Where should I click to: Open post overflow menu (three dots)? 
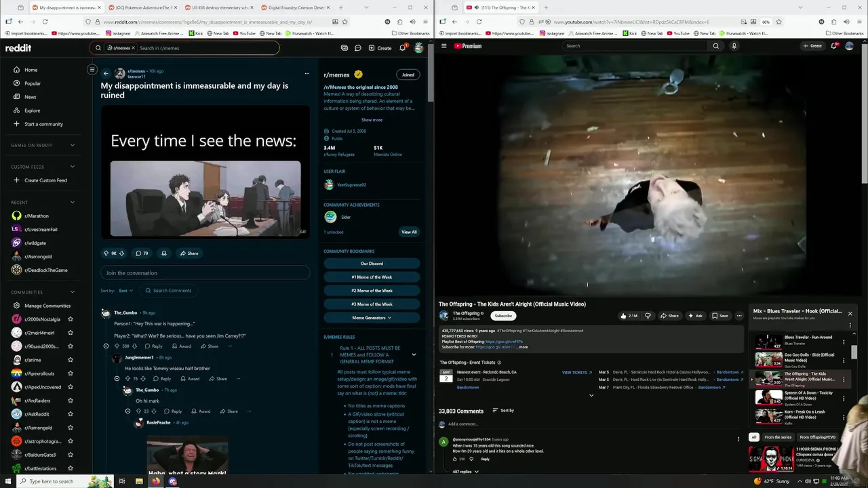[307, 73]
